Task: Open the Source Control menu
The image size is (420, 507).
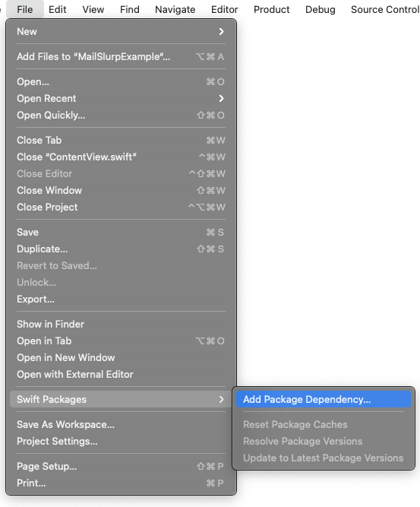Action: [385, 9]
